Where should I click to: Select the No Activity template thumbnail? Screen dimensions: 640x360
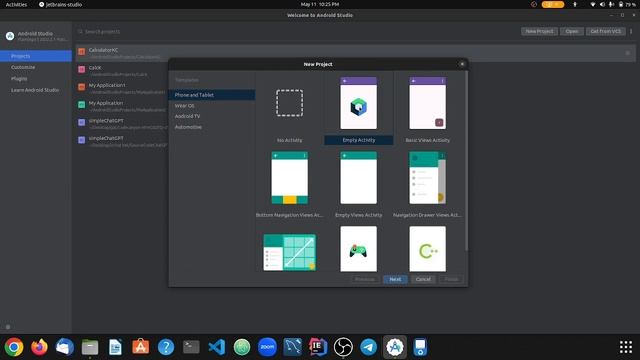coord(289,103)
